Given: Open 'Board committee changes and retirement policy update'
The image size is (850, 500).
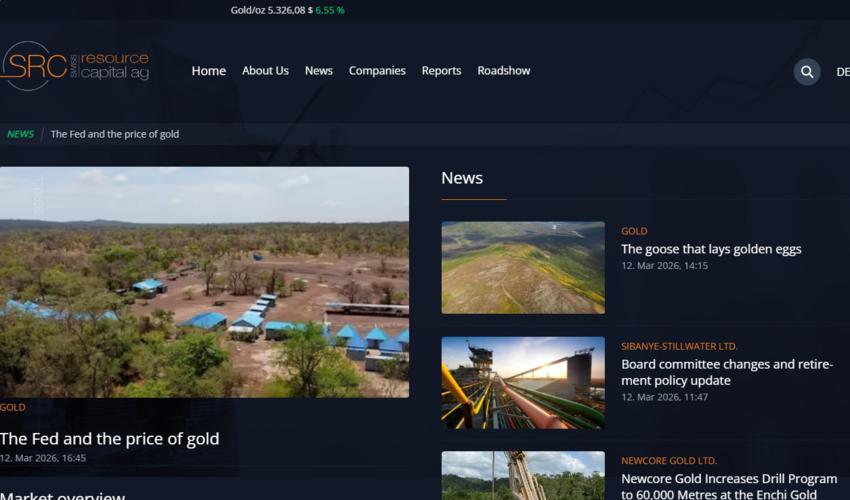Looking at the screenshot, I should point(727,372).
